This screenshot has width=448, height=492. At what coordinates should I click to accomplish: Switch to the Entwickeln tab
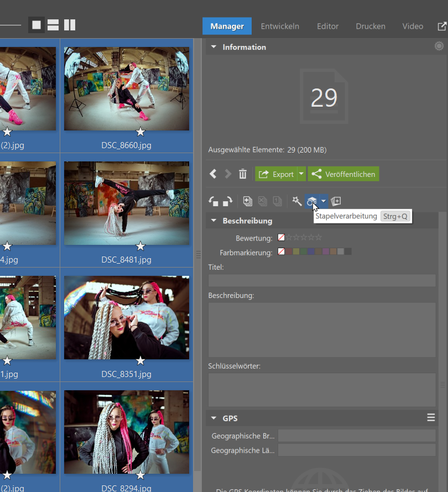pos(280,26)
